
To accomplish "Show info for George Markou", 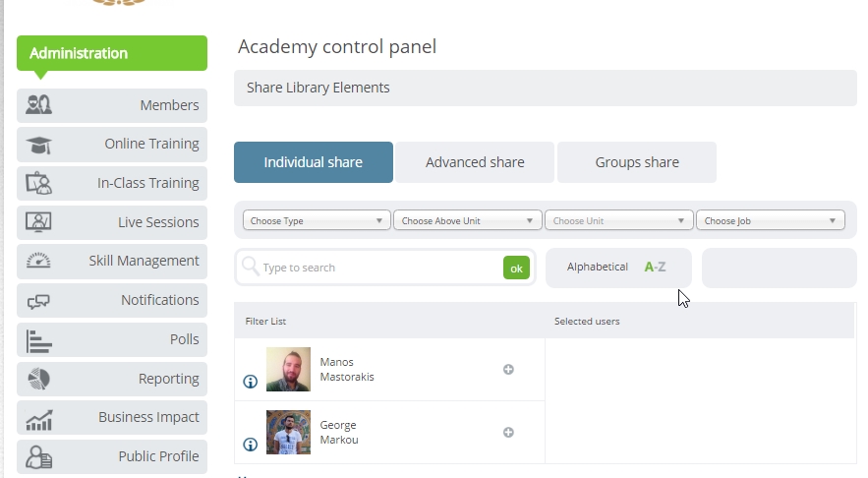I will point(251,445).
